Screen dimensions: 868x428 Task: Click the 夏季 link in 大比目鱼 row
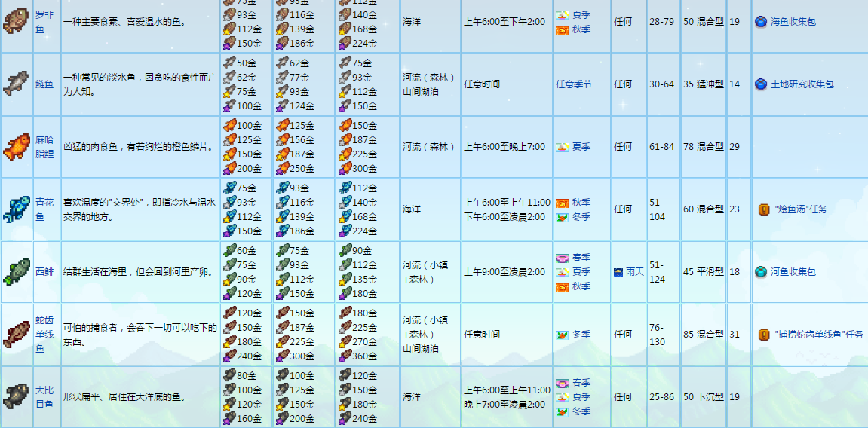point(581,396)
